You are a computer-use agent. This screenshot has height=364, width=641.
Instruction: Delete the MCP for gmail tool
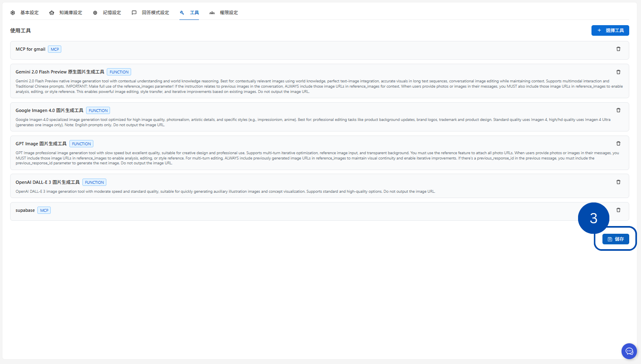tap(618, 49)
